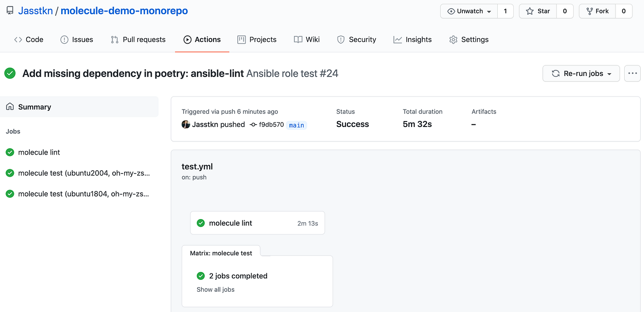Open the molecule lint job card
This screenshot has height=312, width=644.
tap(257, 223)
